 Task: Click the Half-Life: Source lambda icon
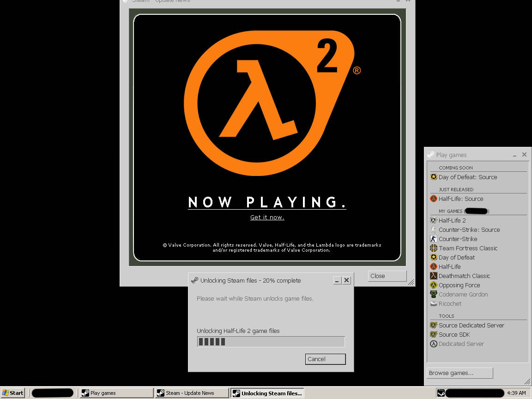(434, 199)
